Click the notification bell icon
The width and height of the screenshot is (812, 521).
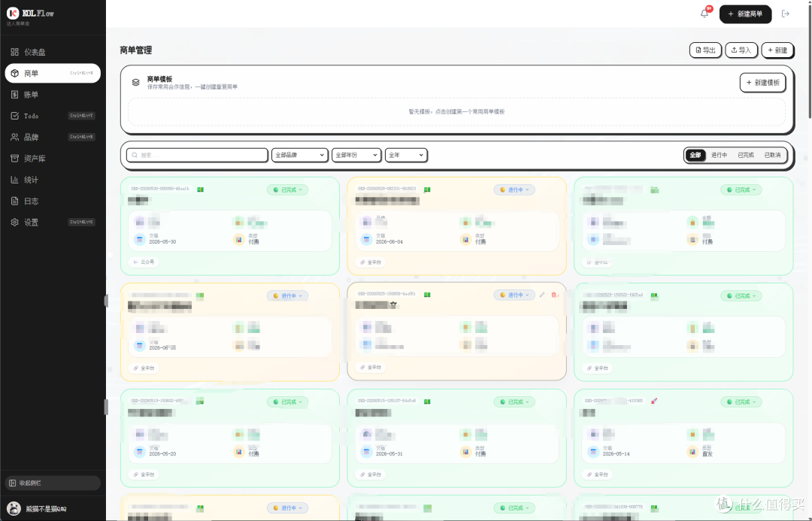704,14
